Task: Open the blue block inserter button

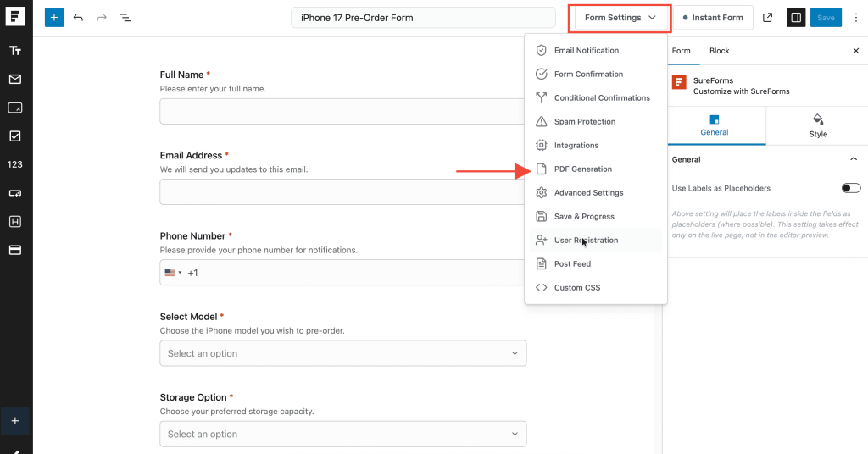Action: pyautogui.click(x=54, y=18)
